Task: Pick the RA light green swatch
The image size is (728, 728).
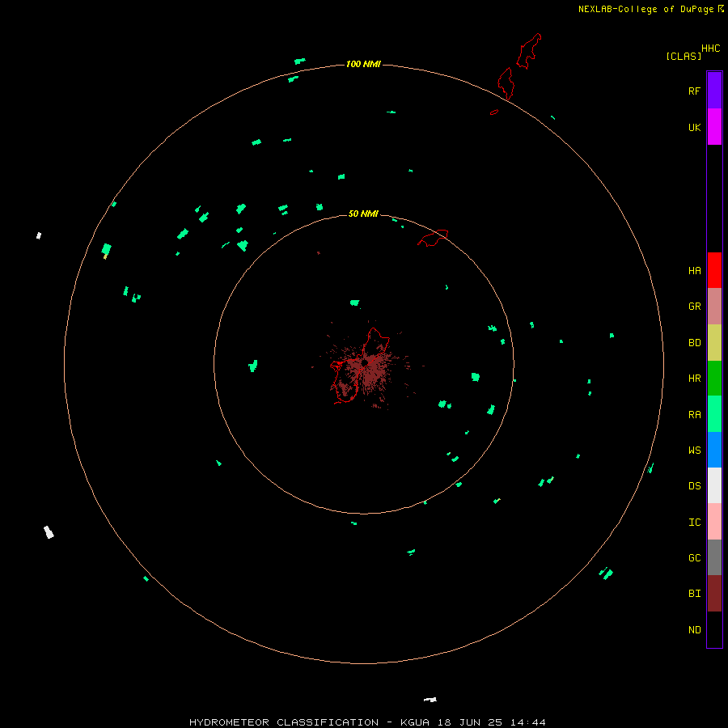Action: pyautogui.click(x=714, y=414)
